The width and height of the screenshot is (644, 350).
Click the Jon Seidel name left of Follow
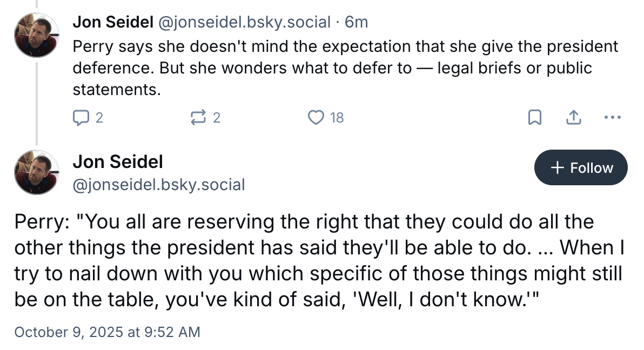[118, 161]
